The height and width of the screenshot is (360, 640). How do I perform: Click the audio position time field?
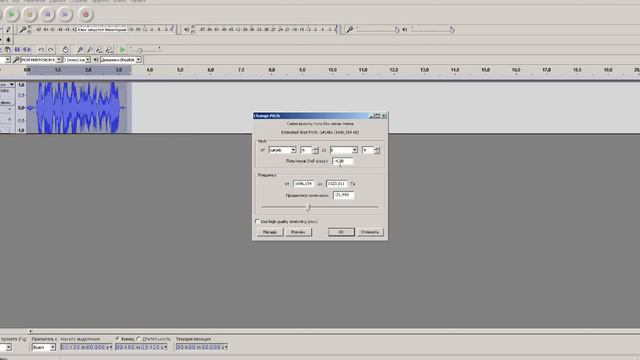click(x=202, y=347)
